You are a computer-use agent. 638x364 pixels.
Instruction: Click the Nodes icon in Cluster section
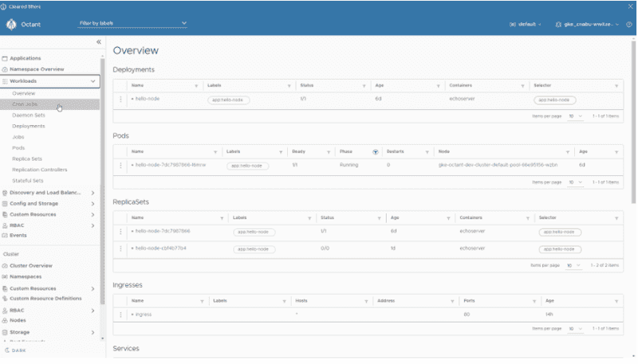(x=6, y=320)
